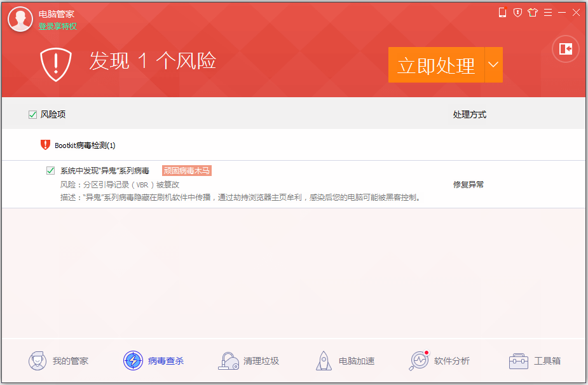Toggle the 风险项 select-all checkbox
Image resolution: width=588 pixels, height=385 pixels.
[32, 115]
